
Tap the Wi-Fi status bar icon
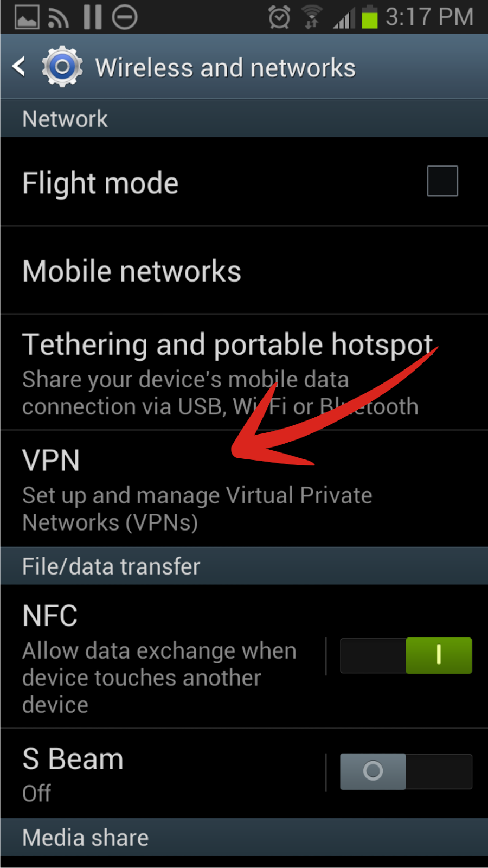(x=311, y=17)
